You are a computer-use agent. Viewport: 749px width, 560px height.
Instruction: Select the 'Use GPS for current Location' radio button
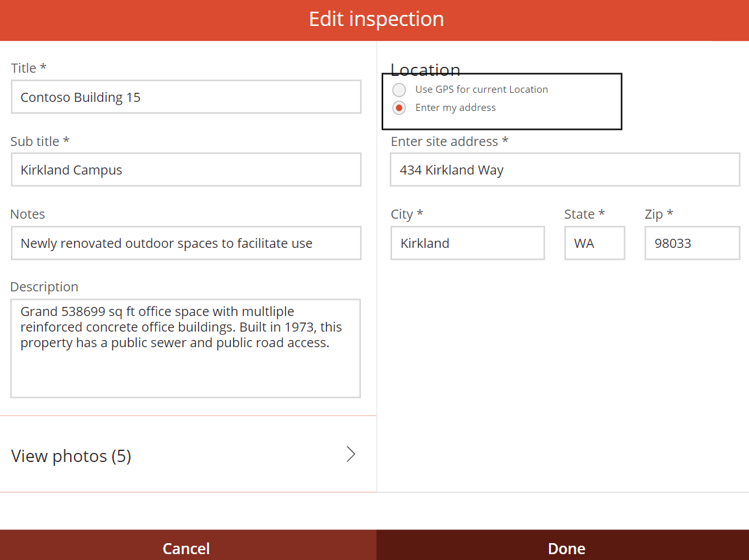(399, 90)
